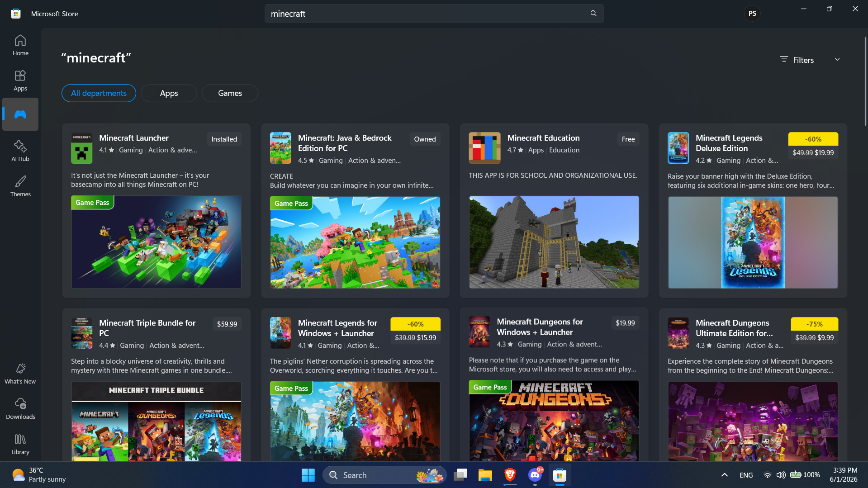Screen dimensions: 868x488
Task: Click the $15.99 Legends for Windows price
Action: 427,338
